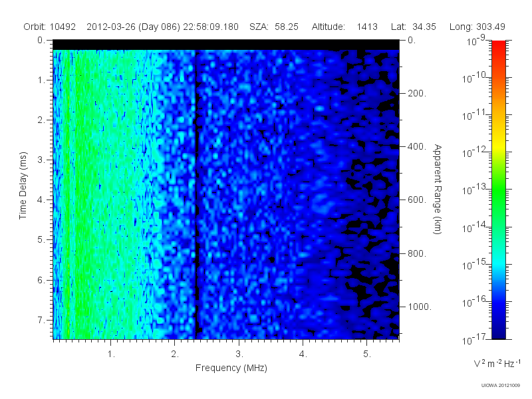Click the 3. tick label on frequency axis
This screenshot has width=532, height=399.
click(239, 354)
